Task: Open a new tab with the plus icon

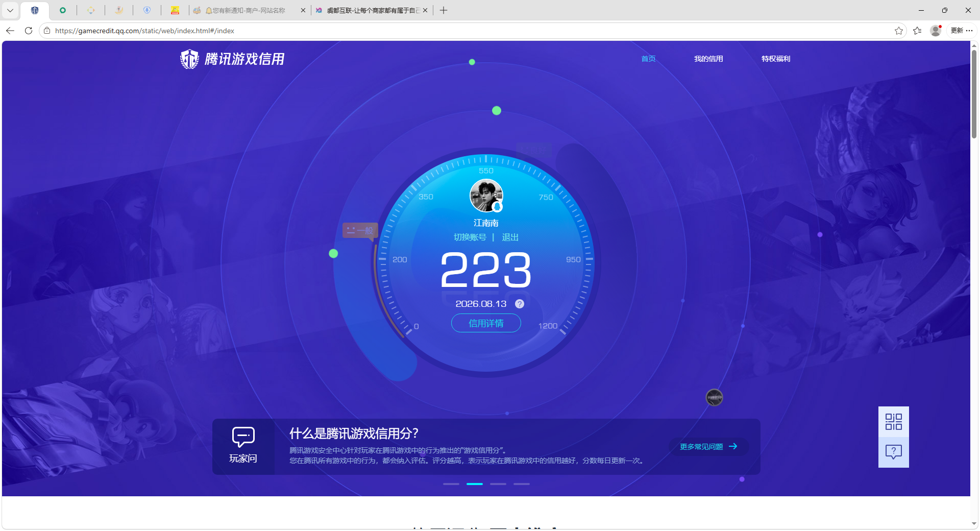Action: pos(444,10)
